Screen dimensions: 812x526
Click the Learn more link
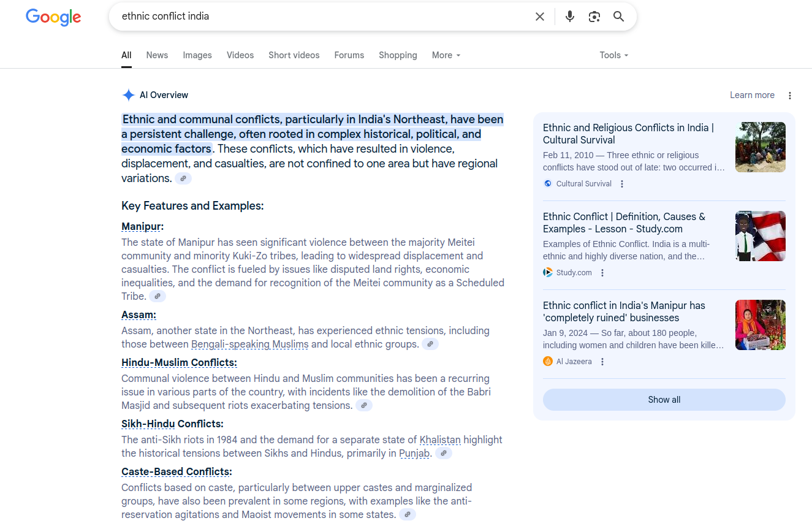[752, 95]
